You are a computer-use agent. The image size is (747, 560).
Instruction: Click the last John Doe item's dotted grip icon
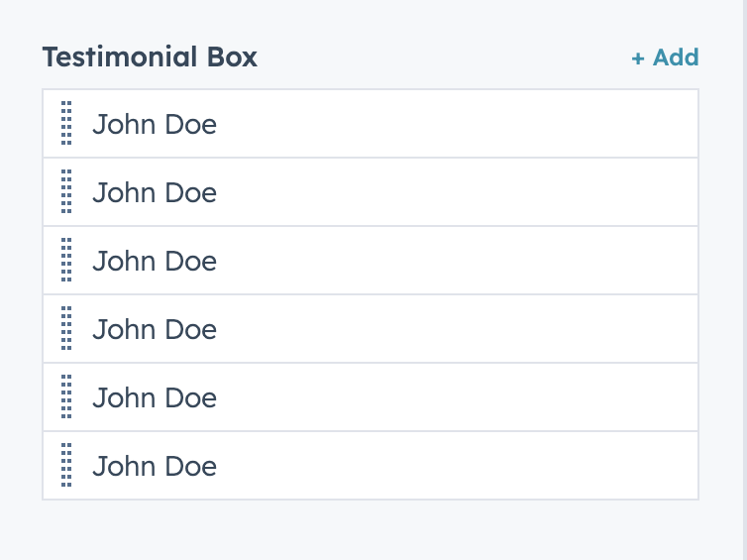click(x=66, y=466)
